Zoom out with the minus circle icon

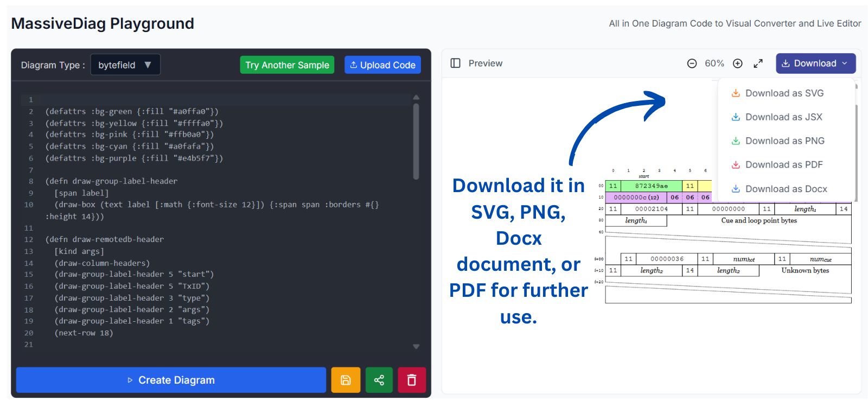pos(692,63)
